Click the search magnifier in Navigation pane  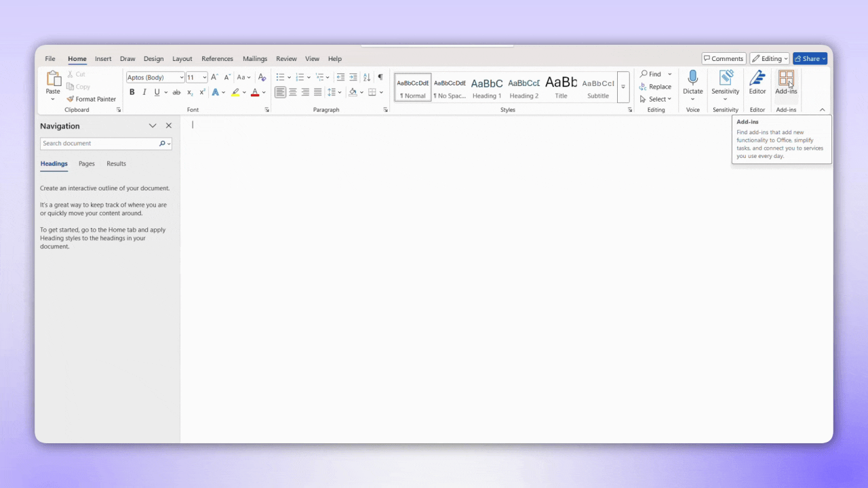click(162, 144)
